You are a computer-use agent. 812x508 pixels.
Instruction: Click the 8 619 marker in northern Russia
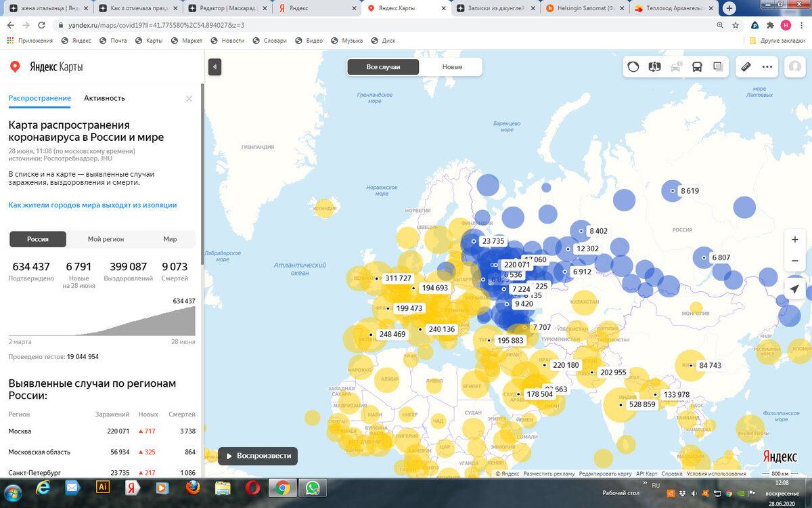click(690, 191)
